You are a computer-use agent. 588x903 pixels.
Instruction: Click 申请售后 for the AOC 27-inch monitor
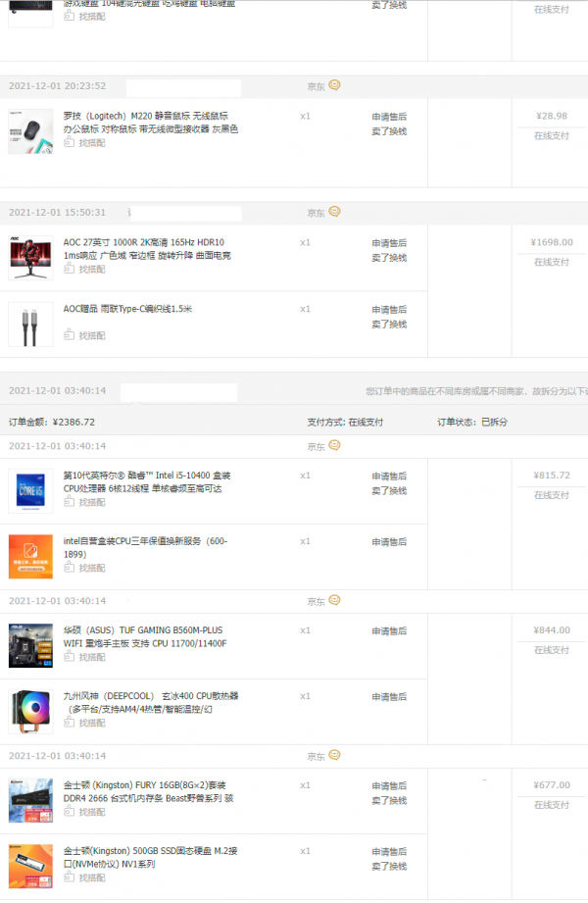point(389,243)
